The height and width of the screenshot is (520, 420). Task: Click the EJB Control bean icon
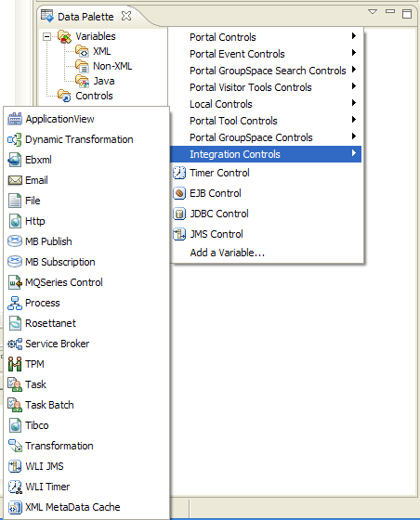click(179, 193)
